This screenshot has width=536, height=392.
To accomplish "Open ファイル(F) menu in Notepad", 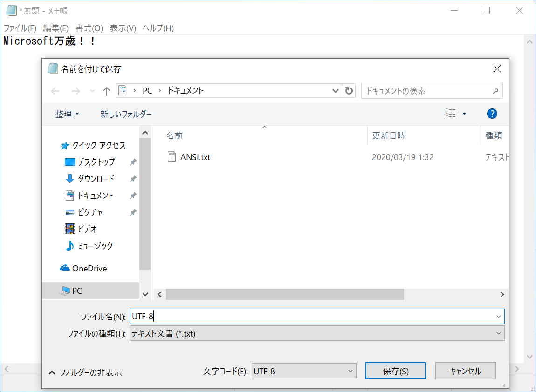I will (20, 28).
